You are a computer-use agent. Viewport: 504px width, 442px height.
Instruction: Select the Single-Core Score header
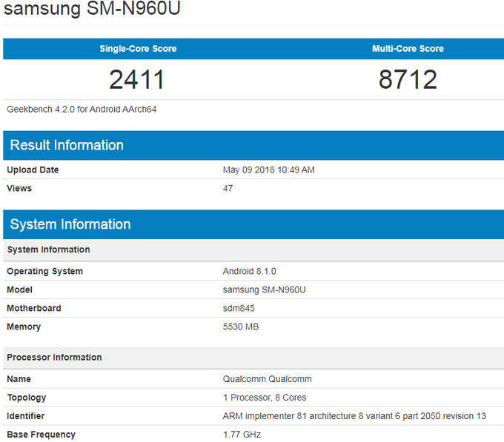pos(138,49)
